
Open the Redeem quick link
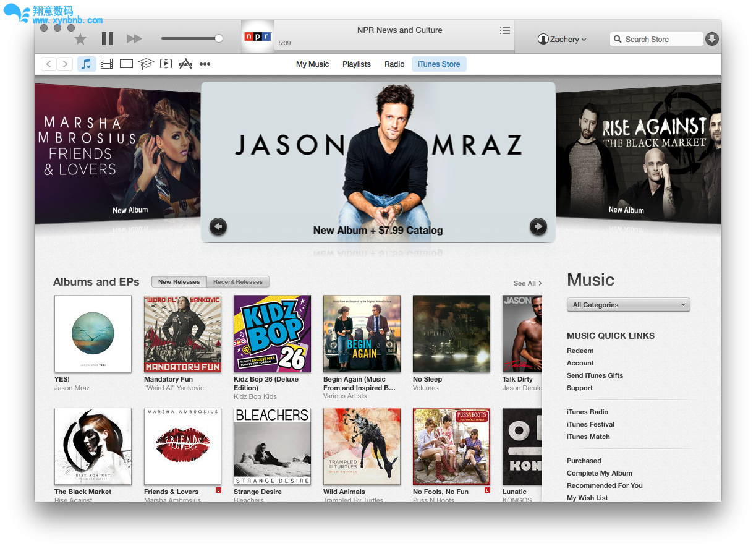[x=580, y=351]
